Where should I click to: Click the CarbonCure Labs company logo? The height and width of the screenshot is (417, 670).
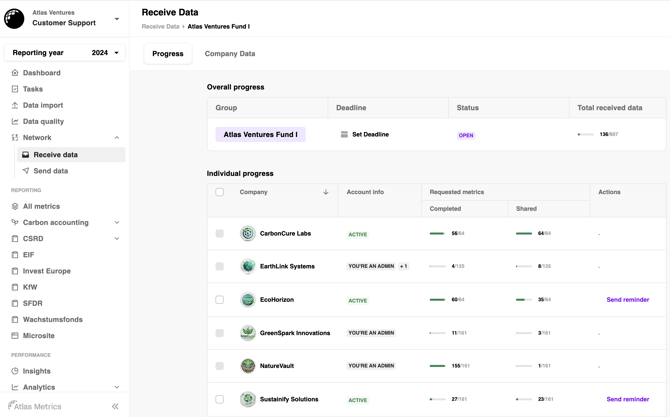pyautogui.click(x=248, y=234)
